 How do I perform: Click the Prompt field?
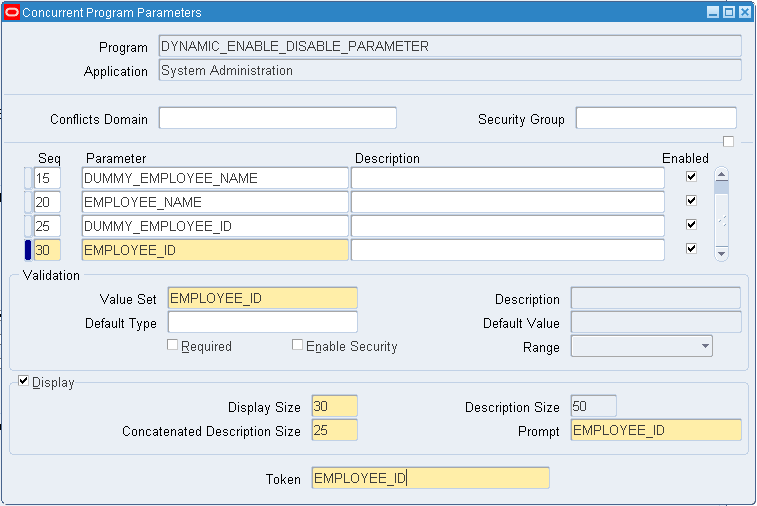click(x=656, y=430)
